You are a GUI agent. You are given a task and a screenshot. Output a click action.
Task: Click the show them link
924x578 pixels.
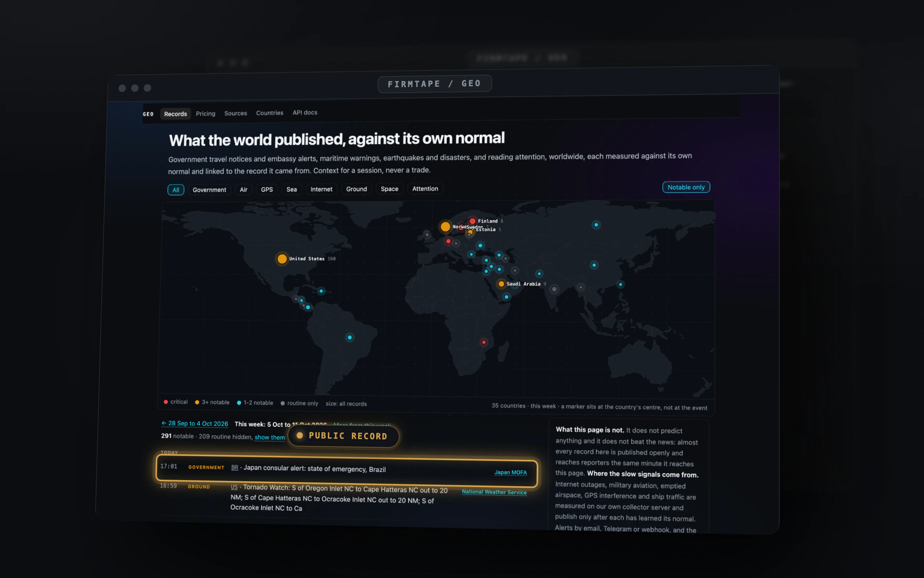[269, 437]
